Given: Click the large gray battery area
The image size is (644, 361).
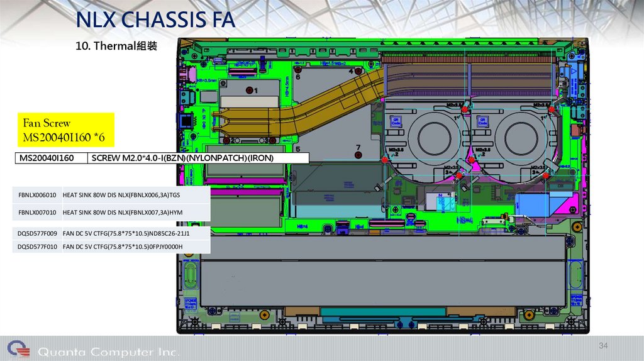Looking at the screenshot, I should (x=384, y=271).
